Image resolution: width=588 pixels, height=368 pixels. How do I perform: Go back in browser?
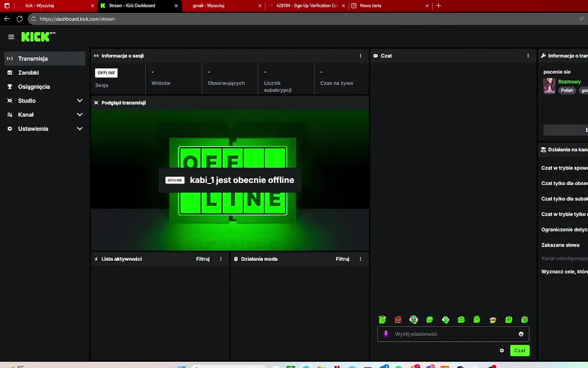tap(7, 19)
